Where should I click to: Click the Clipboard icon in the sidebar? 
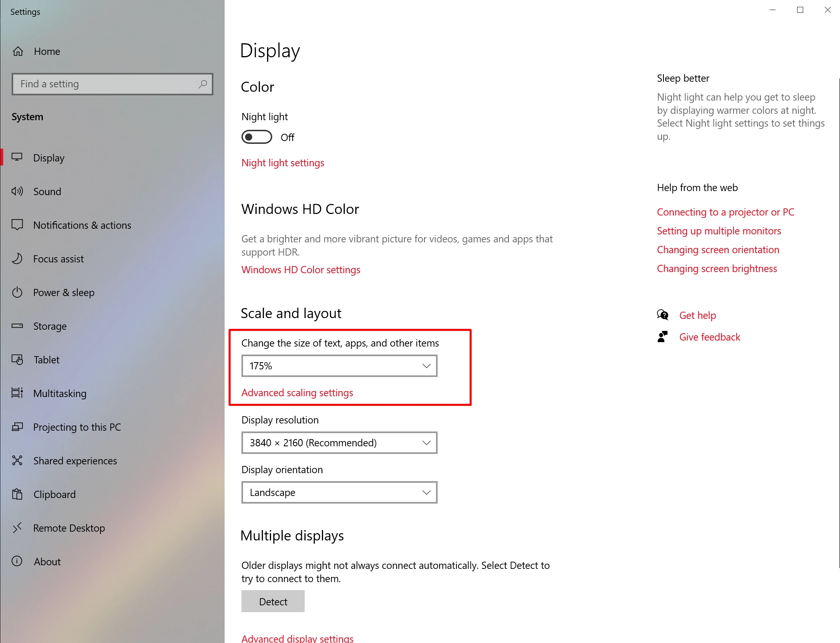(17, 494)
